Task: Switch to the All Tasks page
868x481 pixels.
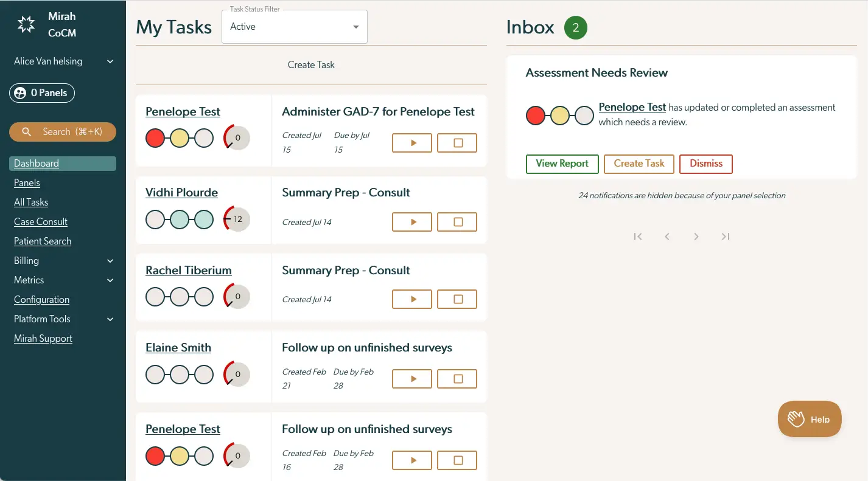Action: pos(31,202)
